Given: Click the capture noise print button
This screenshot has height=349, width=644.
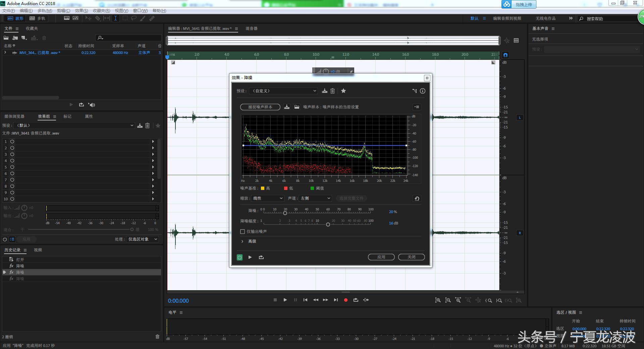Looking at the screenshot, I should click(x=260, y=107).
